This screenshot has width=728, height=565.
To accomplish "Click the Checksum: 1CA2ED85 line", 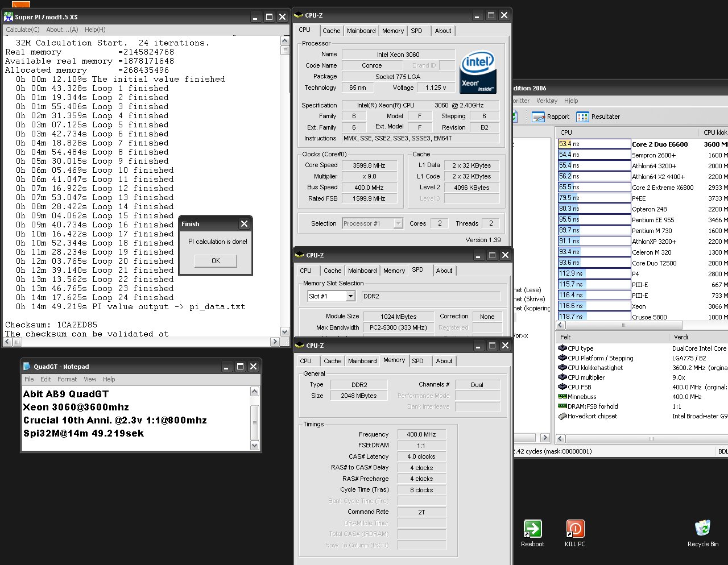I will coord(51,325).
